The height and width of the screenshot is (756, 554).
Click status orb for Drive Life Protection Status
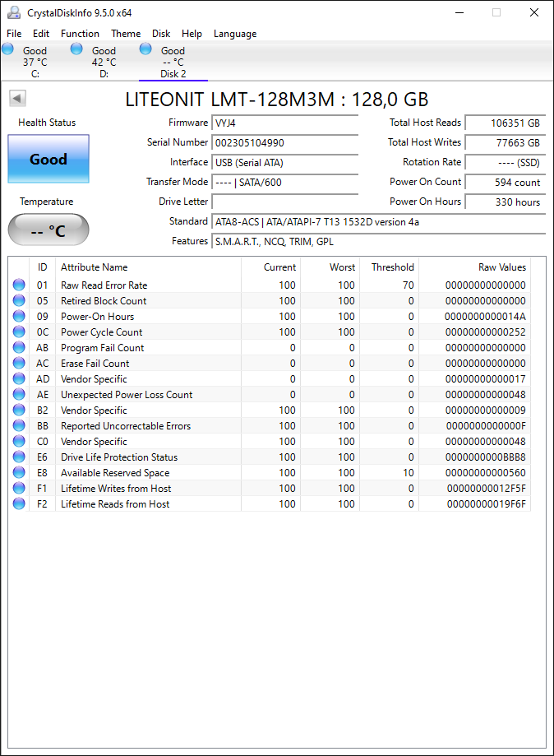point(19,457)
